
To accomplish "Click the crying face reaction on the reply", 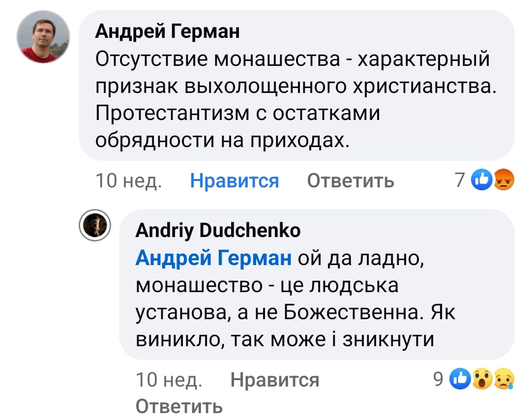I will pos(504,379).
